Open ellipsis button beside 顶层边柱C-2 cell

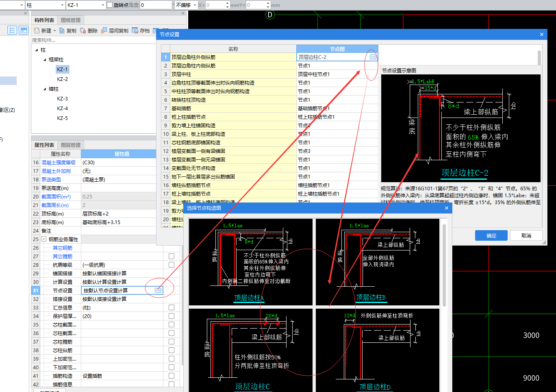click(373, 57)
